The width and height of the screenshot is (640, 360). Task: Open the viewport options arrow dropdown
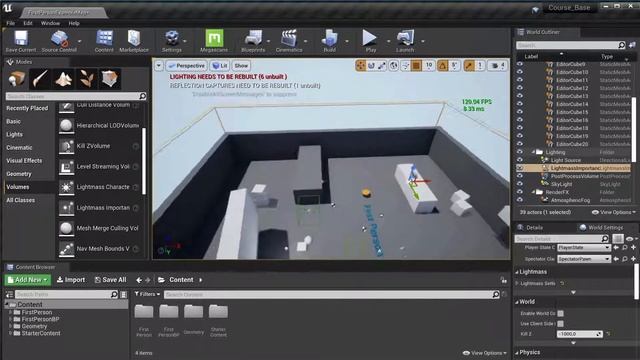[159, 66]
